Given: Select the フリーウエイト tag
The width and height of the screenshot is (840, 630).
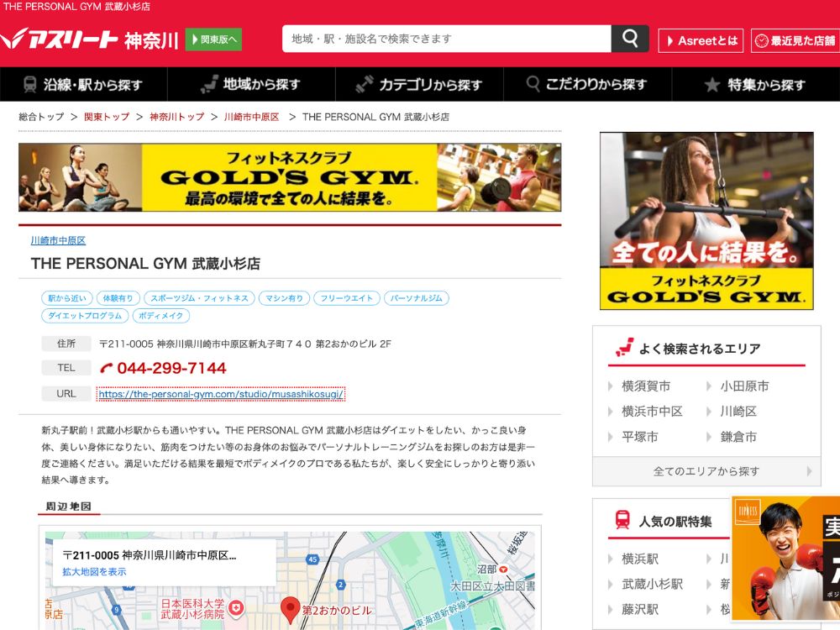Looking at the screenshot, I should pyautogui.click(x=347, y=298).
